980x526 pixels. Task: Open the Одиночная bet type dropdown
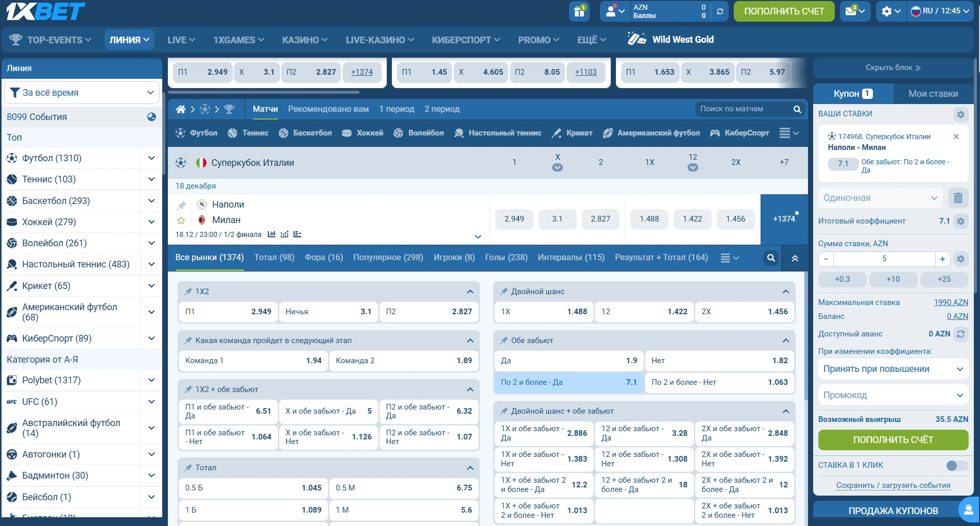880,198
